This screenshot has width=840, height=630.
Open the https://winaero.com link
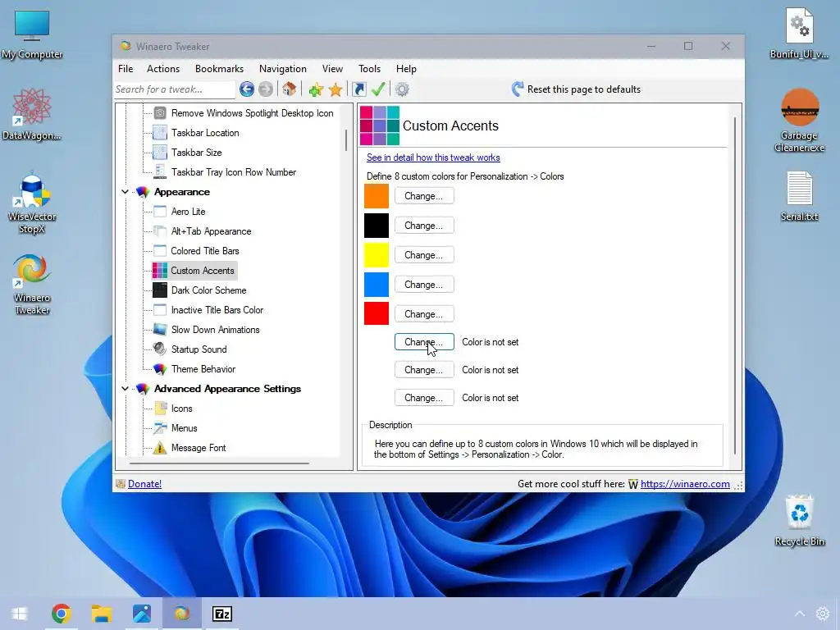685,484
